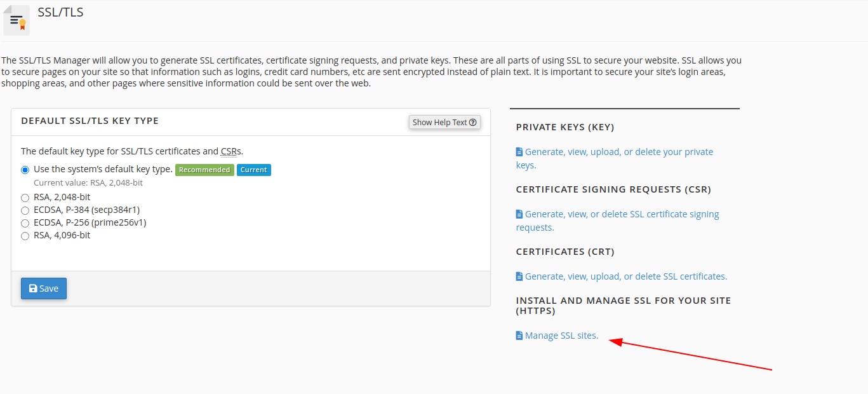The width and height of the screenshot is (868, 394).
Task: Click document icon beside certificate signing requests link
Action: pos(519,214)
